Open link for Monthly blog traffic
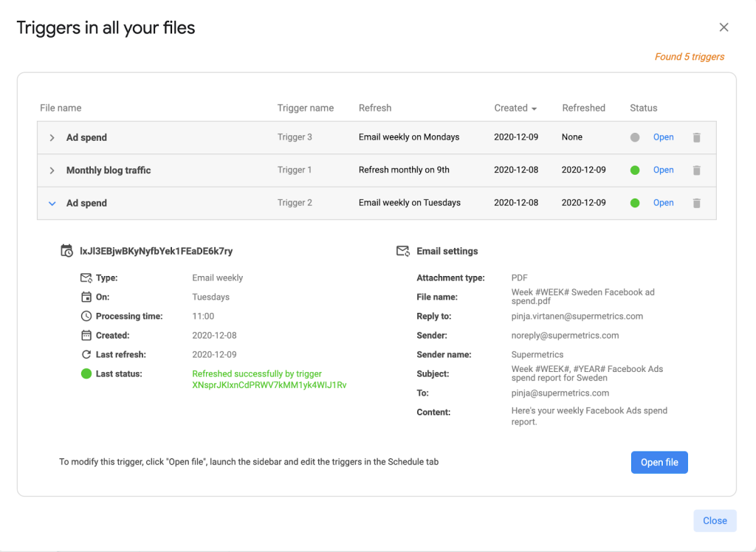 tap(663, 170)
